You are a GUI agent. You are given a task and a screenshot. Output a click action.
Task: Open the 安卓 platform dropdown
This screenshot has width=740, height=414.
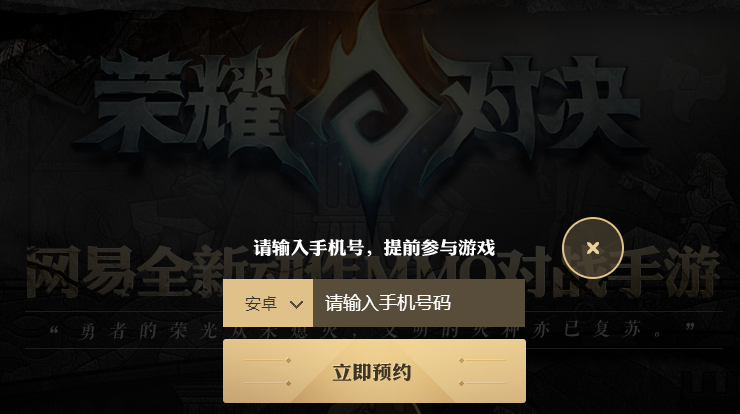tap(268, 303)
